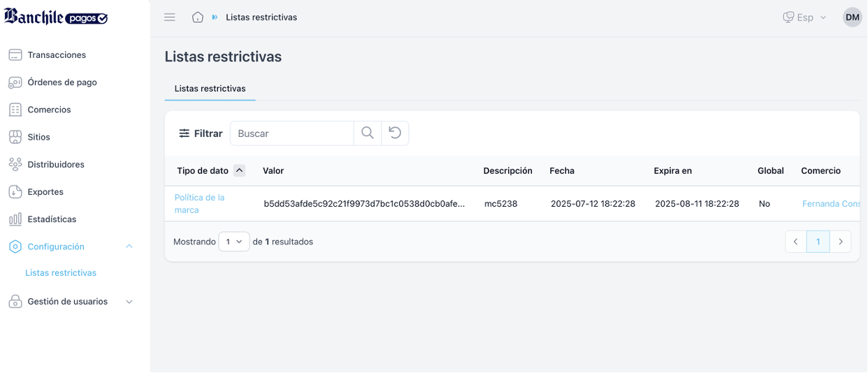
Task: Click the Fecha column header
Action: coord(561,170)
